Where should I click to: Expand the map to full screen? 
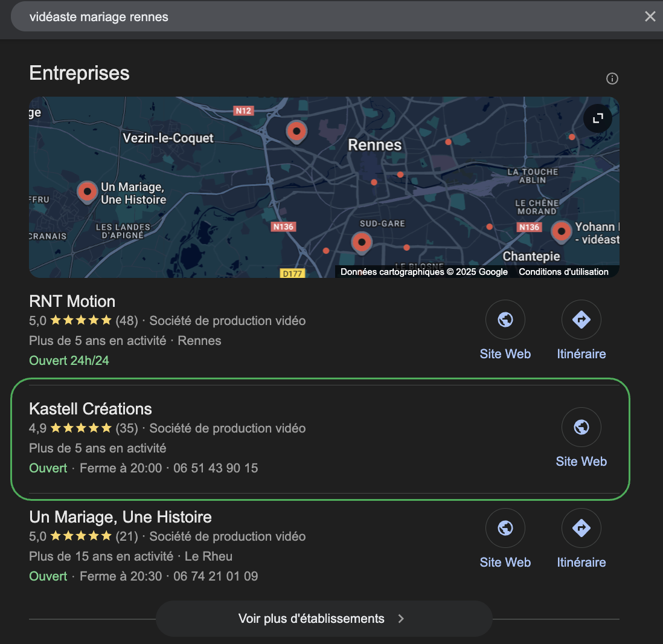(x=597, y=118)
